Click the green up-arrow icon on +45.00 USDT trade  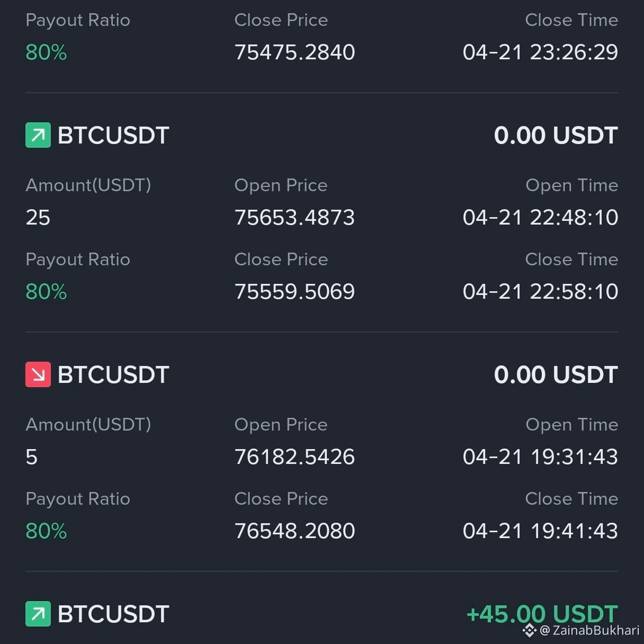(x=38, y=614)
